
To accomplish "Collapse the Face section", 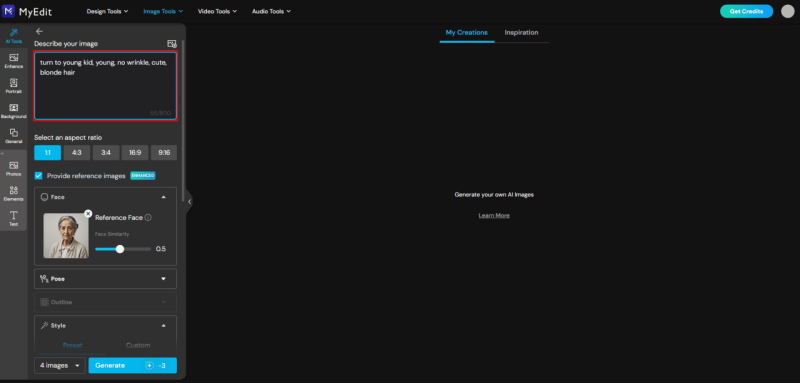I will point(163,197).
